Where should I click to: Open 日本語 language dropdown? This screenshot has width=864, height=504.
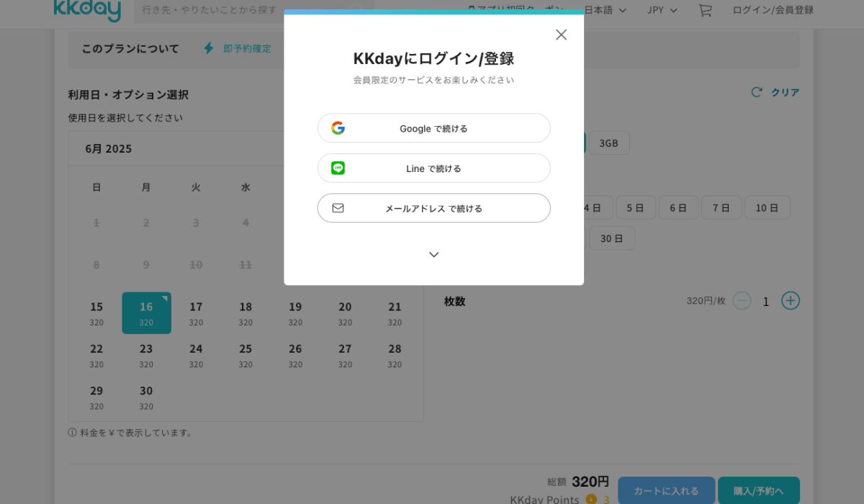click(x=605, y=10)
